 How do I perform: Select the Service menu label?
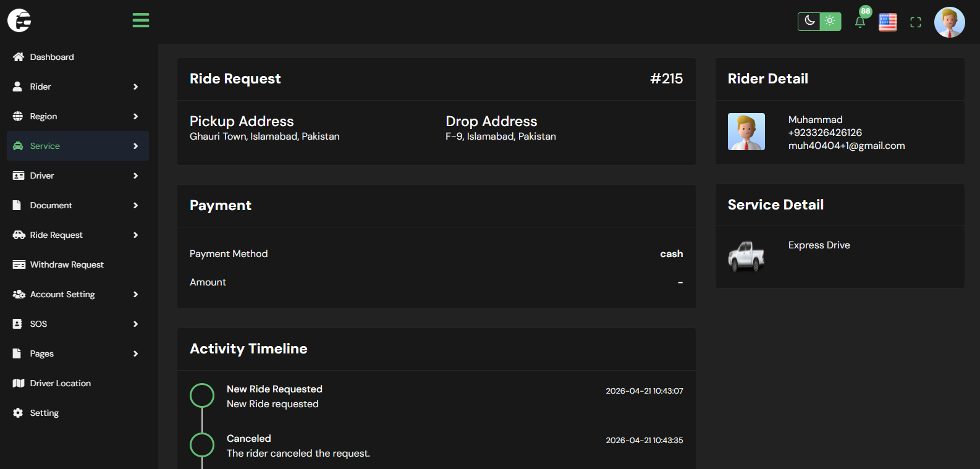coord(45,146)
